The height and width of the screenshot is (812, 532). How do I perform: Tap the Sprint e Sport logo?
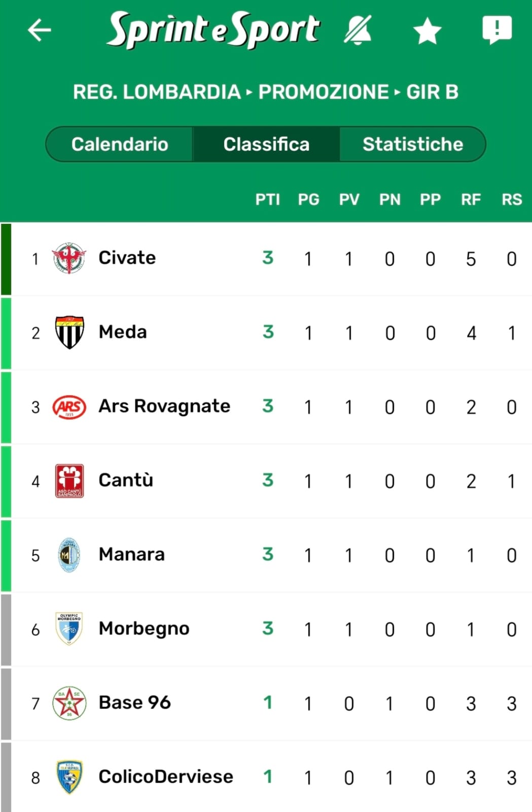point(213,29)
